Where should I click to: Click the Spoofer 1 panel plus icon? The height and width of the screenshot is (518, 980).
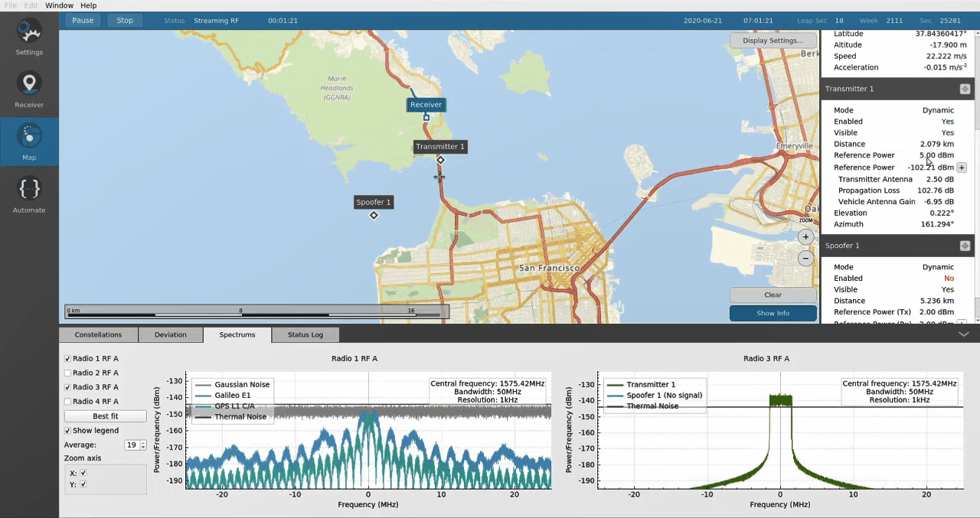965,246
